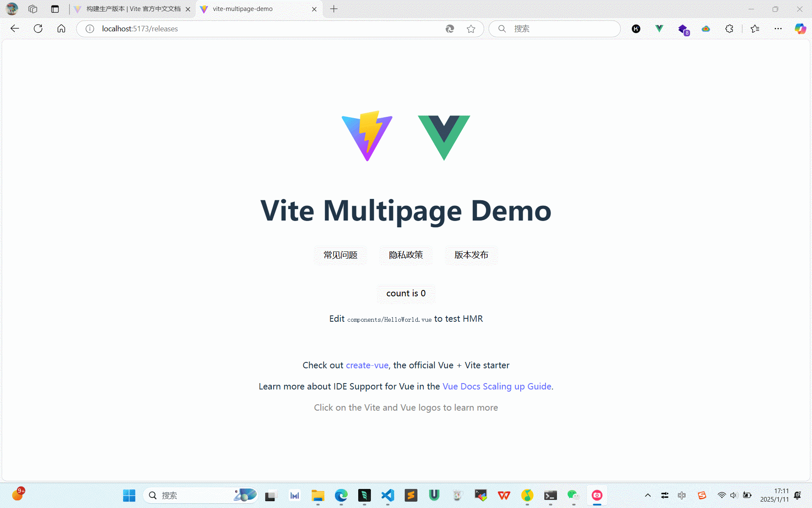This screenshot has height=508, width=812.
Task: Open WeChat from taskbar
Action: (573, 495)
